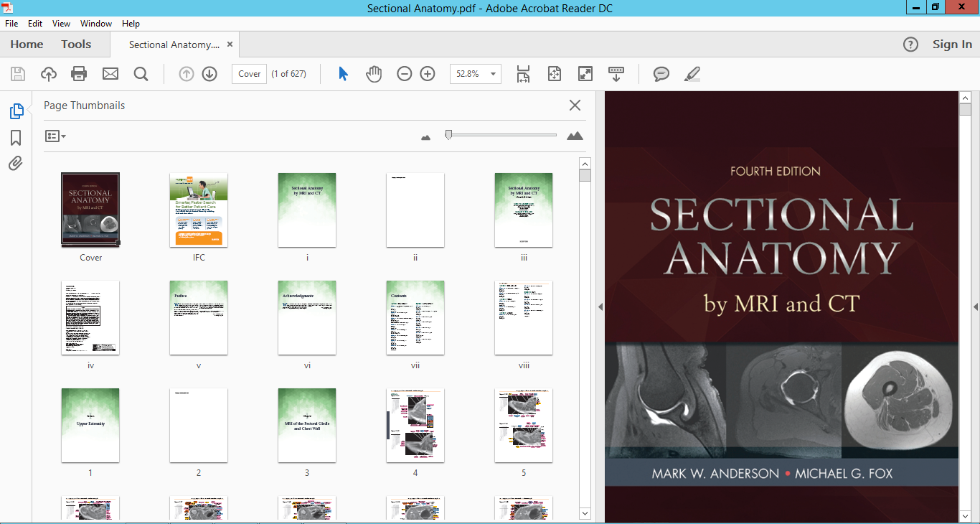The image size is (980, 524).
Task: Select the IFC page thumbnail
Action: click(x=199, y=210)
